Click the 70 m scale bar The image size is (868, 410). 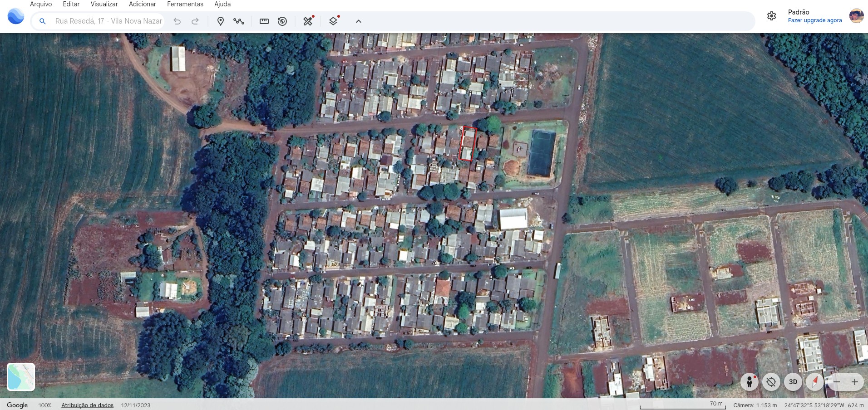pyautogui.click(x=683, y=405)
